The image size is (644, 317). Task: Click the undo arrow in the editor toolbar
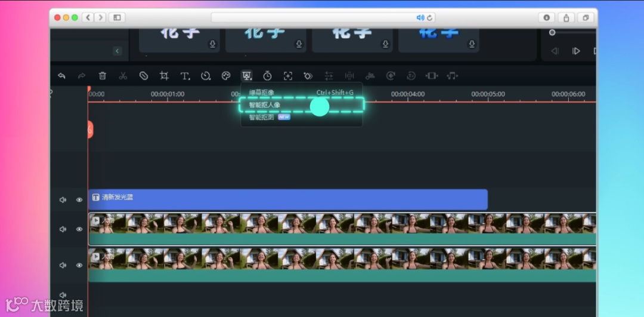(x=61, y=76)
